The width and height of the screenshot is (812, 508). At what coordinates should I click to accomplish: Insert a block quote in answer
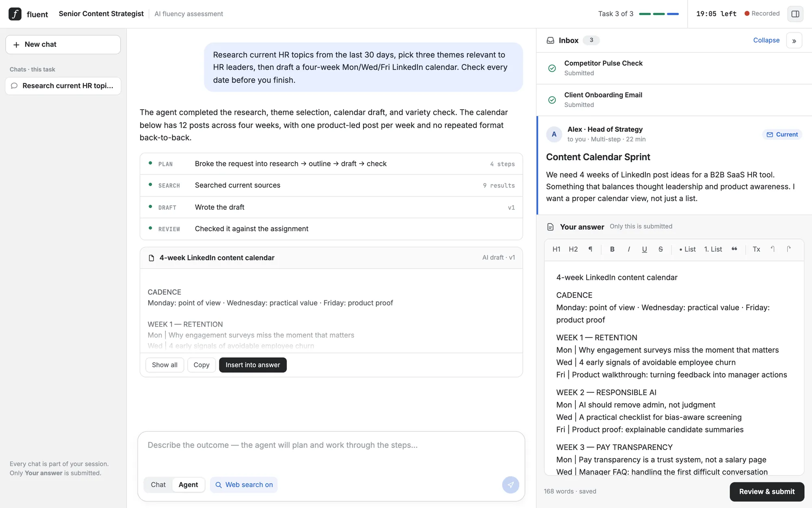pos(734,249)
